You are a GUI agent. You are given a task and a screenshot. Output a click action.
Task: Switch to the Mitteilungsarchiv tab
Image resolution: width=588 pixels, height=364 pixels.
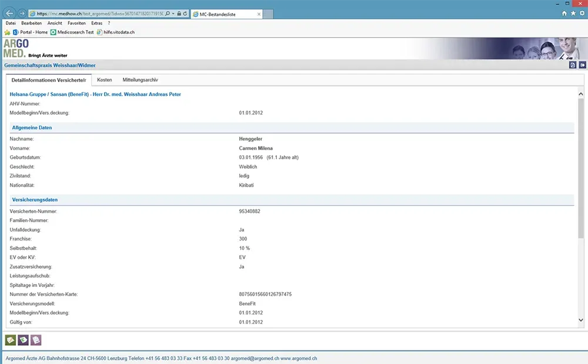(x=141, y=80)
